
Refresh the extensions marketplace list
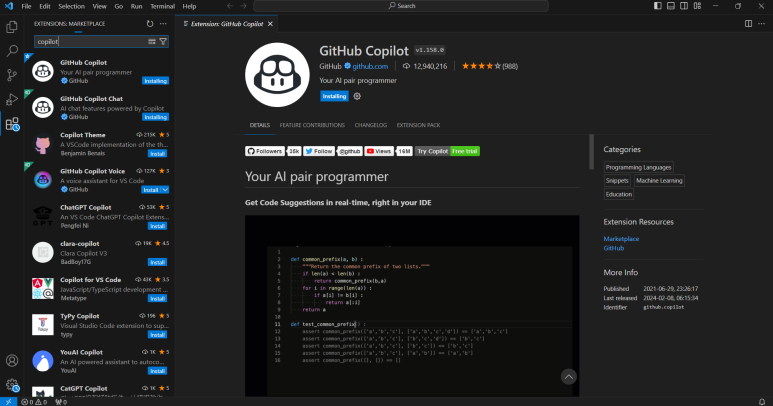pyautogui.click(x=150, y=24)
